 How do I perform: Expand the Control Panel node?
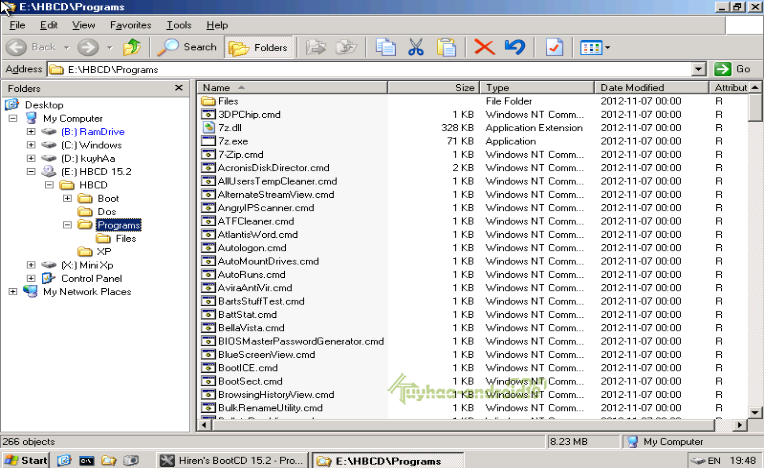[31, 279]
